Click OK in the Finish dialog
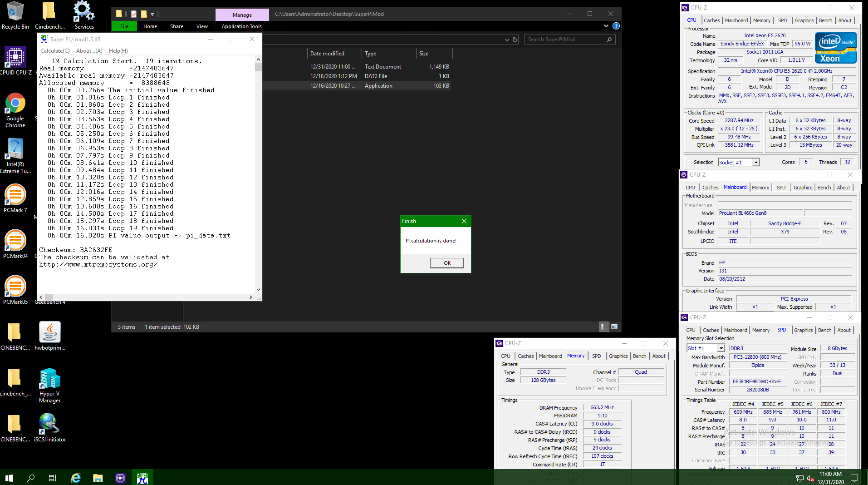Image resolution: width=868 pixels, height=485 pixels. click(447, 263)
